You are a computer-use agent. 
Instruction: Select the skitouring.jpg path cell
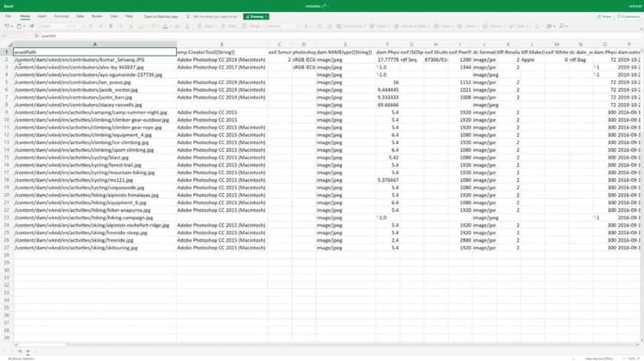(94, 248)
